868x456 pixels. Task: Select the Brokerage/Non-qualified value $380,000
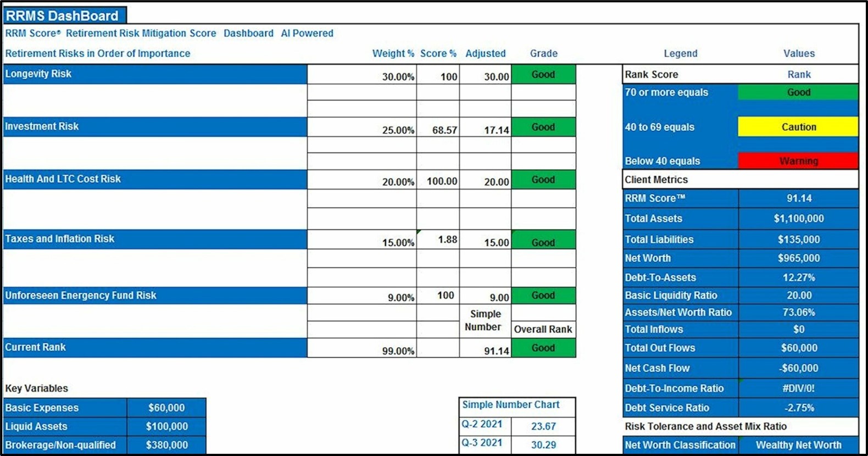(166, 445)
